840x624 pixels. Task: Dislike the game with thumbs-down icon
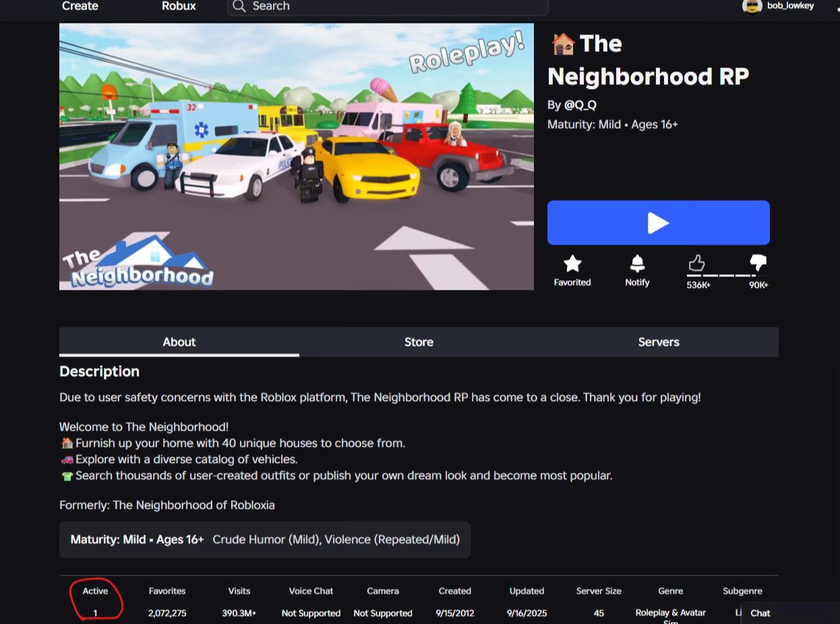[758, 263]
